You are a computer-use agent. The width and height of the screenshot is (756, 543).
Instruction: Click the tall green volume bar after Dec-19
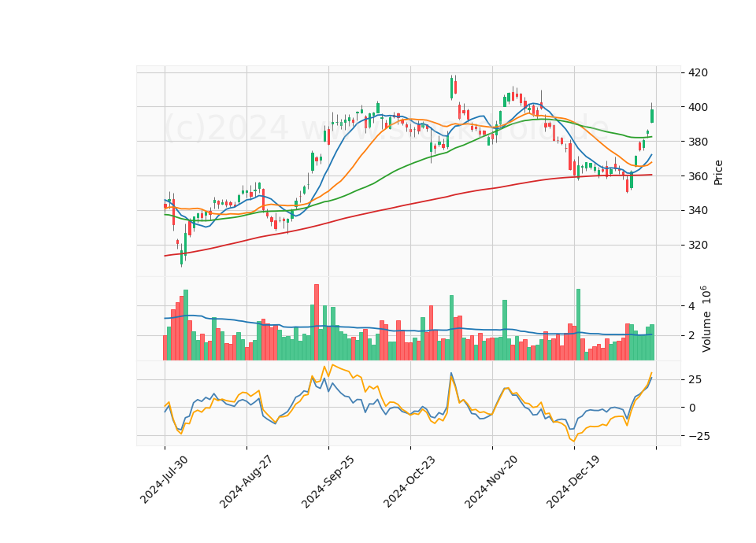[x=579, y=324]
